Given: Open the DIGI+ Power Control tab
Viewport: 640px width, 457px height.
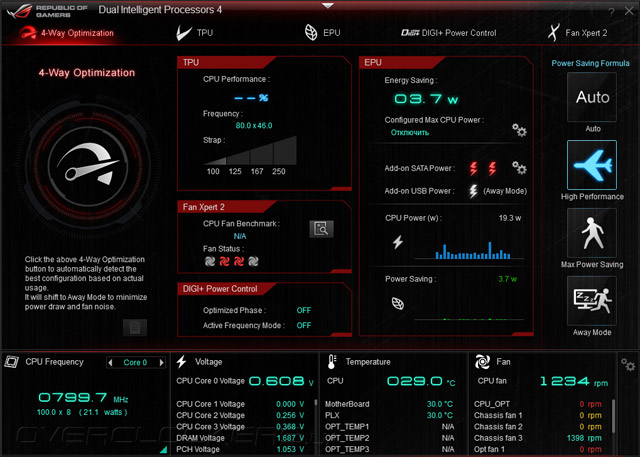Looking at the screenshot, I should point(449,33).
